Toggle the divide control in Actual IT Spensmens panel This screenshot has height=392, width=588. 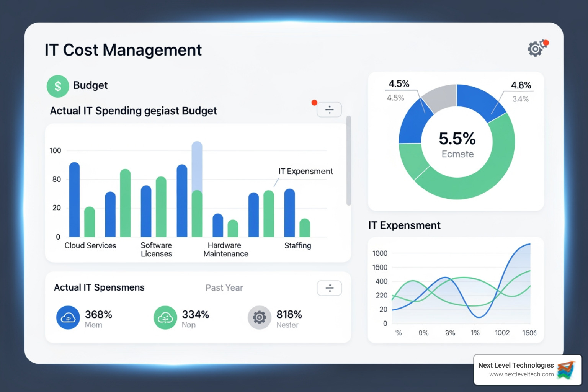coord(329,288)
